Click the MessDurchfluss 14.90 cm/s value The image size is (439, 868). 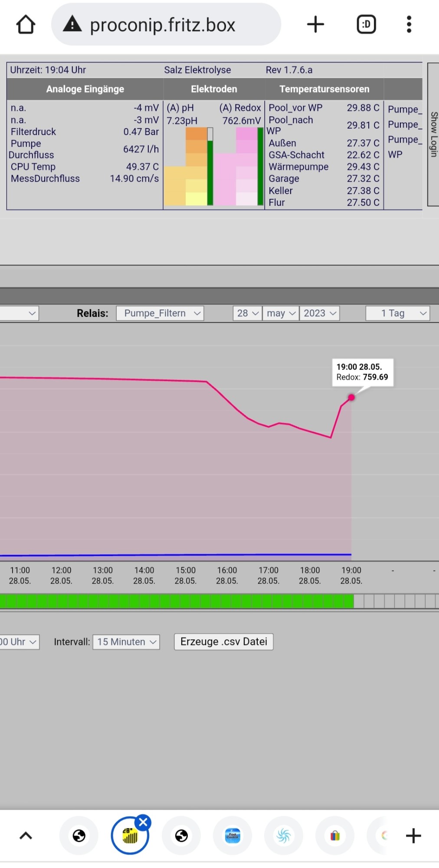[x=134, y=178]
